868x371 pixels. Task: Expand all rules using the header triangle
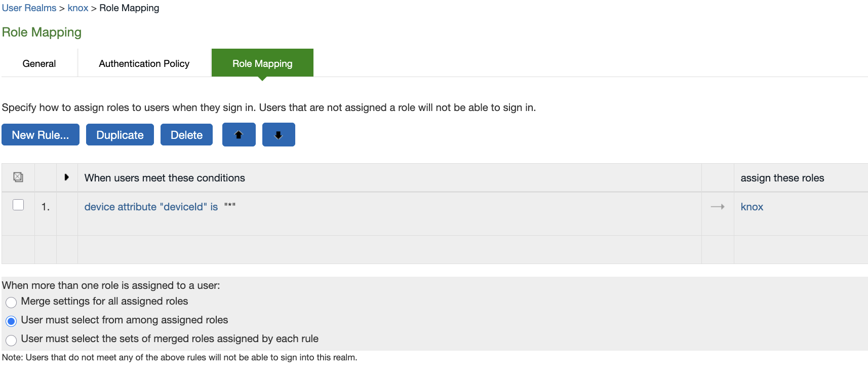[x=66, y=177]
